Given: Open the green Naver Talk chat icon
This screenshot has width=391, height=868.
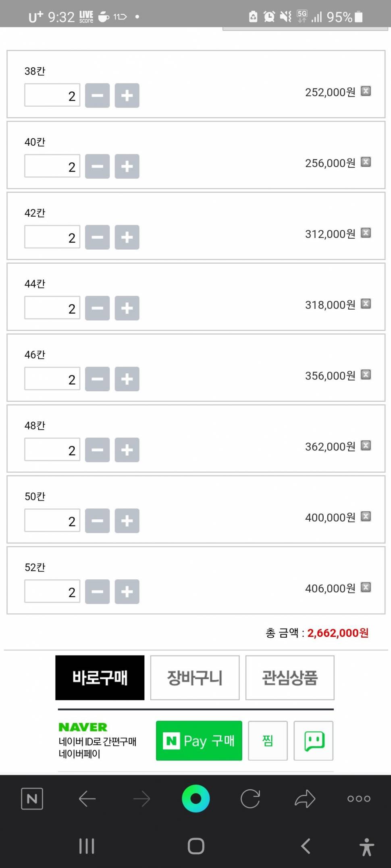Looking at the screenshot, I should (314, 741).
